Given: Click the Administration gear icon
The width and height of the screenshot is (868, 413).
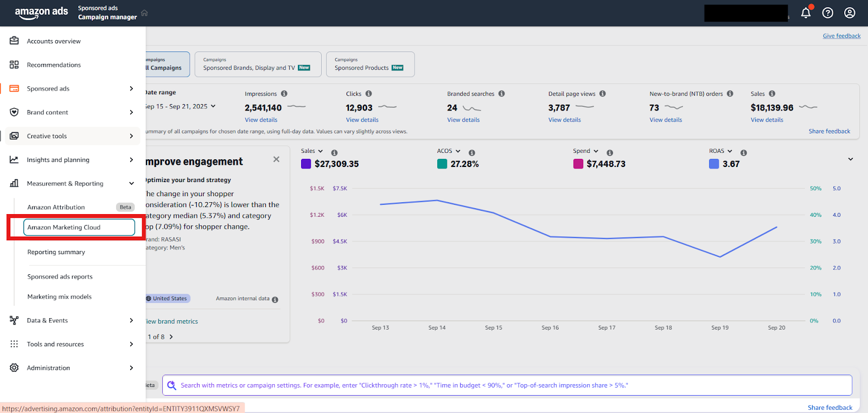Looking at the screenshot, I should 14,367.
